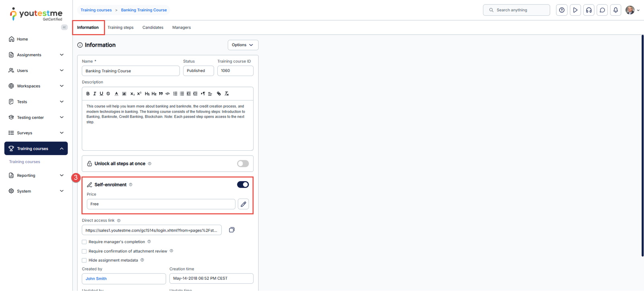This screenshot has width=644, height=291.
Task: Click the Search anything field
Action: 519,10
